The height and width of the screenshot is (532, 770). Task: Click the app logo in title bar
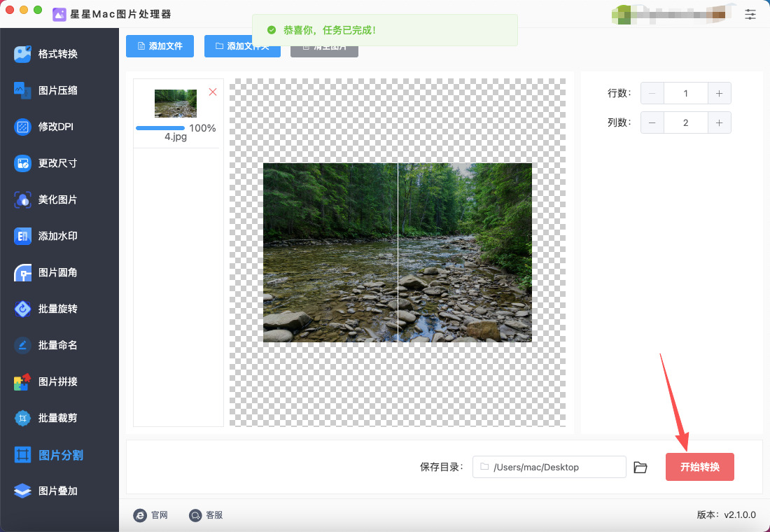(59, 14)
